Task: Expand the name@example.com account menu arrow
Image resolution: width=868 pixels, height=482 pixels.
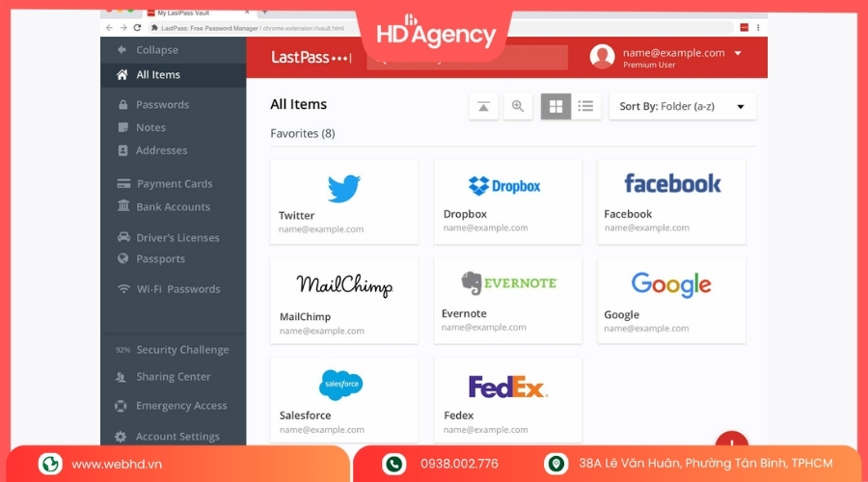Action: point(738,54)
